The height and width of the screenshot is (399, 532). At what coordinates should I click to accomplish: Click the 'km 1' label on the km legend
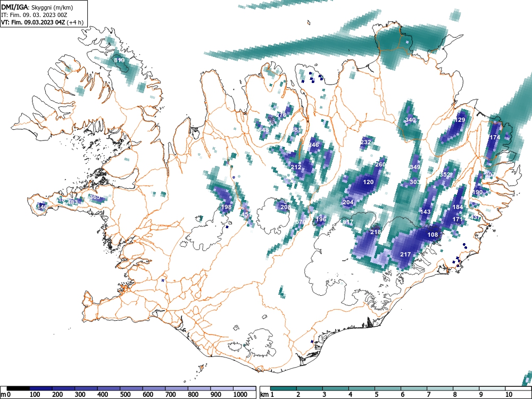pyautogui.click(x=267, y=395)
